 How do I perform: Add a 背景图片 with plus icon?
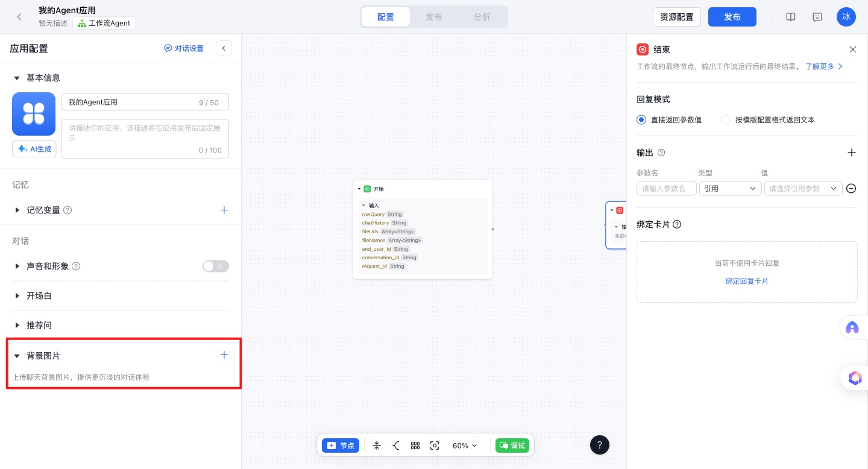coord(224,355)
